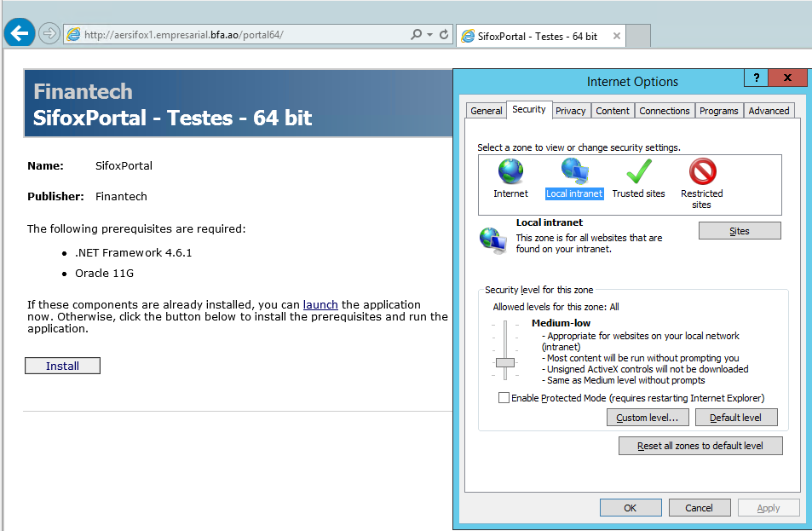Viewport: 812px width, 531px height.
Task: Click the 'SifoxPortal' name value
Action: pyautogui.click(x=124, y=165)
